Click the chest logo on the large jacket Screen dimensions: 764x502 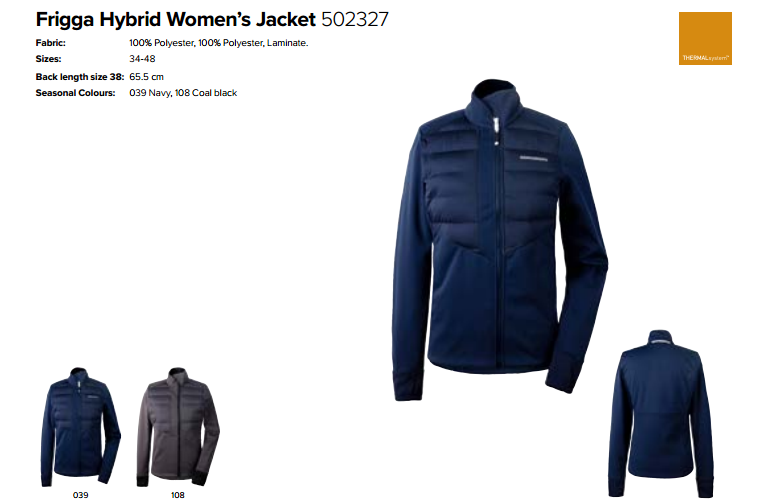(534, 158)
